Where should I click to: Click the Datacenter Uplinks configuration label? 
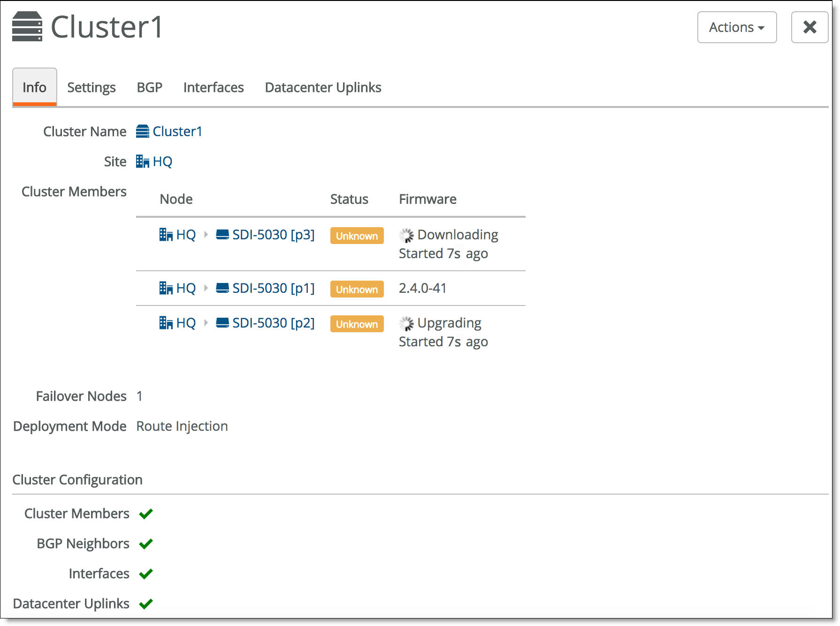[x=71, y=603]
